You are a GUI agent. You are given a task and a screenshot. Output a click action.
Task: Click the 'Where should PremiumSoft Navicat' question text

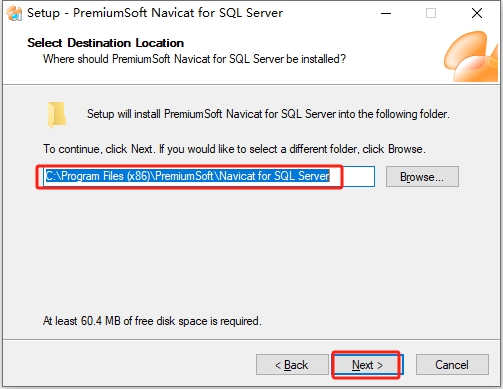pyautogui.click(x=194, y=59)
